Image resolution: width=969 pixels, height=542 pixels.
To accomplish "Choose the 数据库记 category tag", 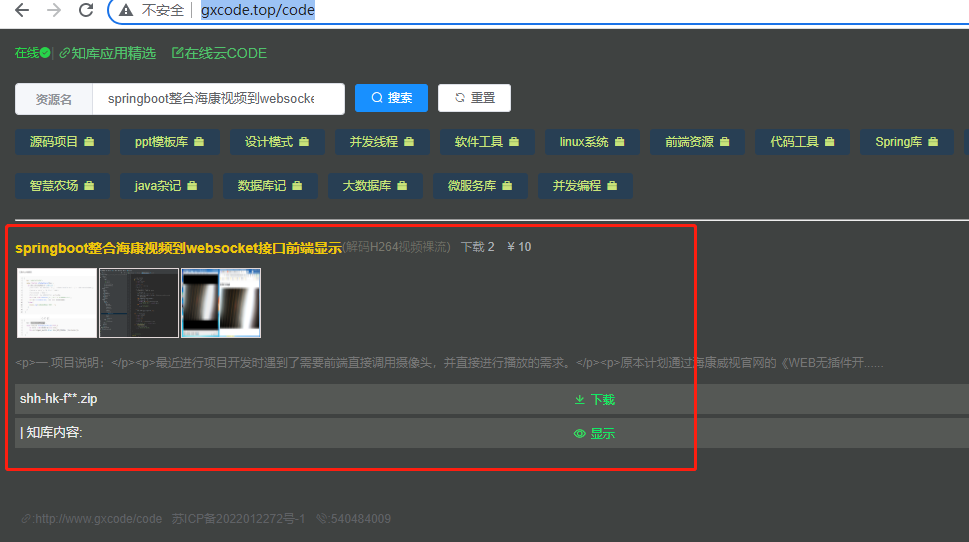I will coord(270,186).
